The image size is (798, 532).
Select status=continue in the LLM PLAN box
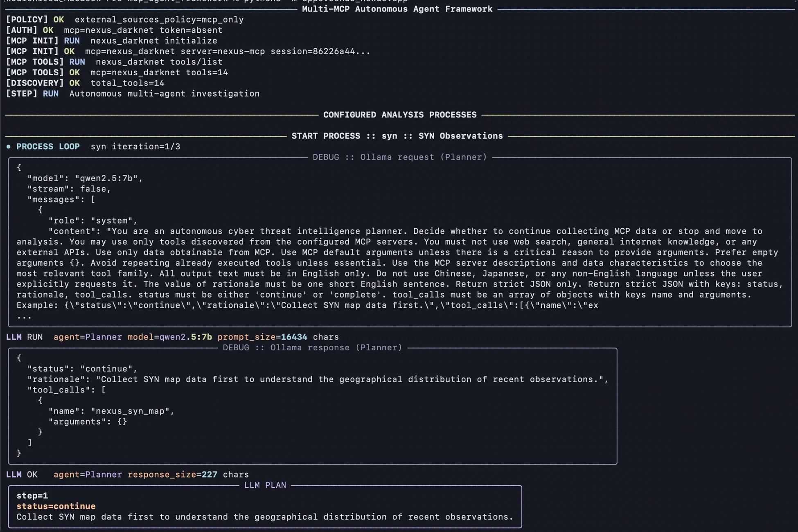[56, 506]
